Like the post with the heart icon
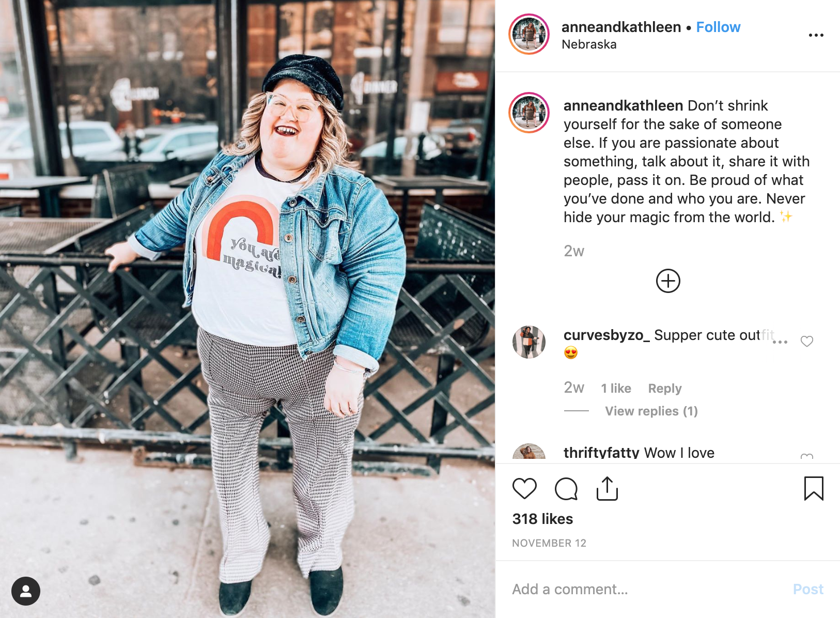Image resolution: width=840 pixels, height=618 pixels. tap(524, 488)
